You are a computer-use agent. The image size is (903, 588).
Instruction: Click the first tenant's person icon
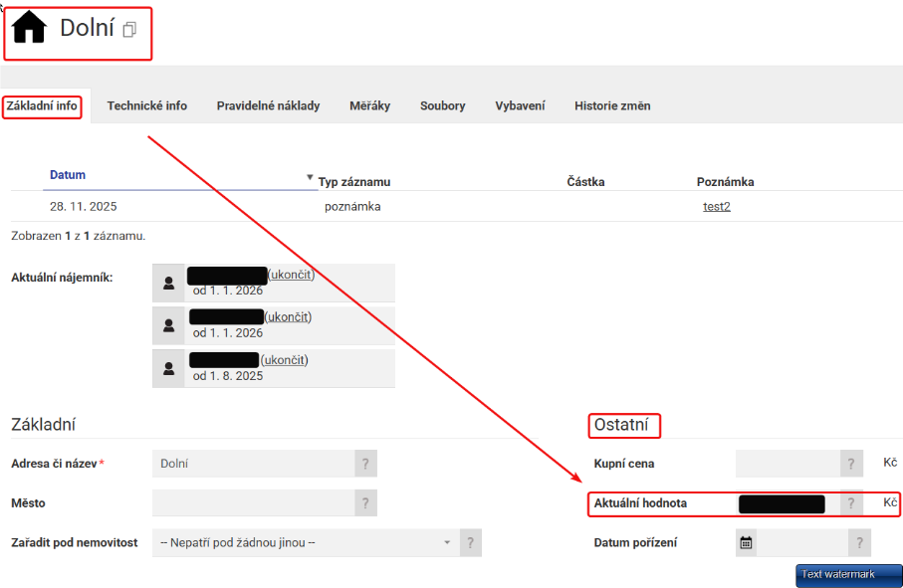tap(168, 284)
